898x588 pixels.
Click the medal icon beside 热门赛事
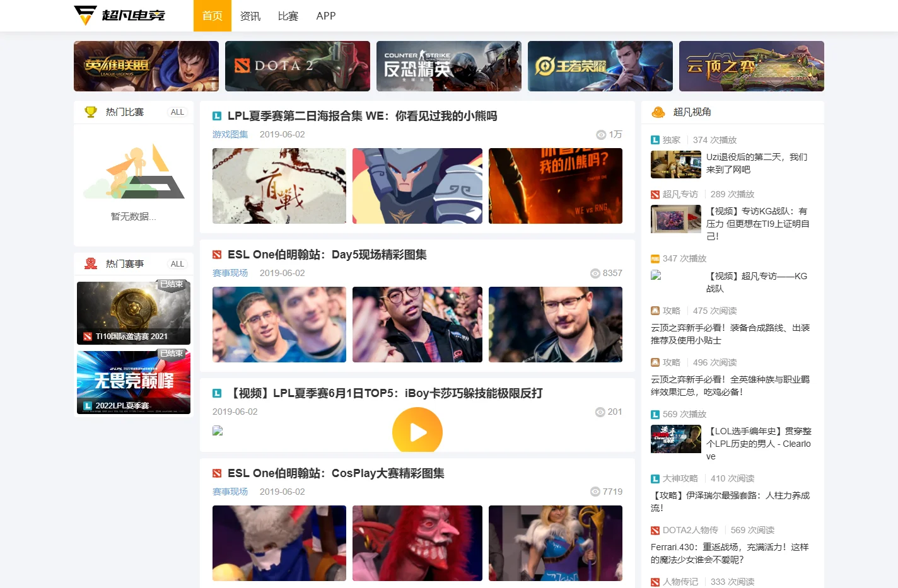point(91,263)
